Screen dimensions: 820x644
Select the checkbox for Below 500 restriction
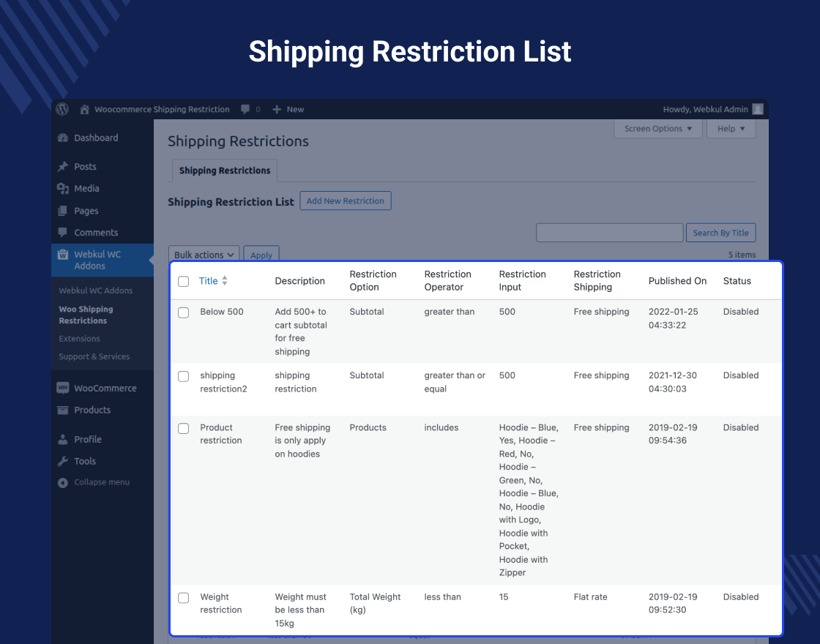[x=183, y=312]
